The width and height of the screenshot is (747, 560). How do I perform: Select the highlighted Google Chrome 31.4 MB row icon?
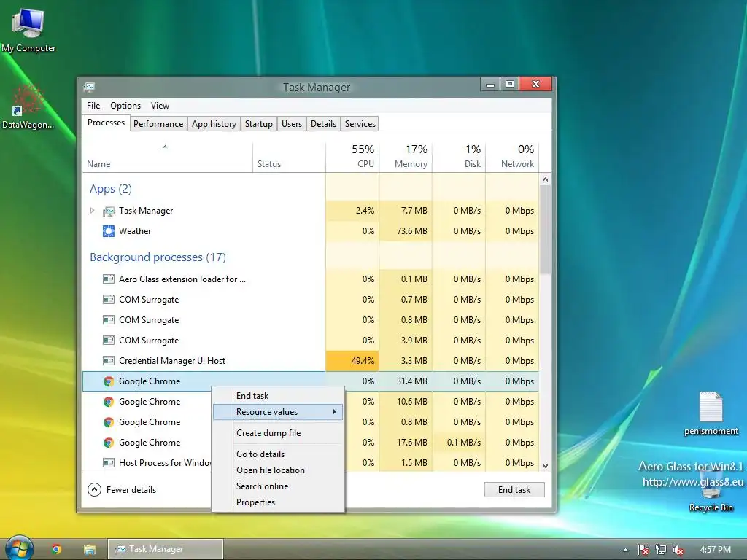coord(109,381)
